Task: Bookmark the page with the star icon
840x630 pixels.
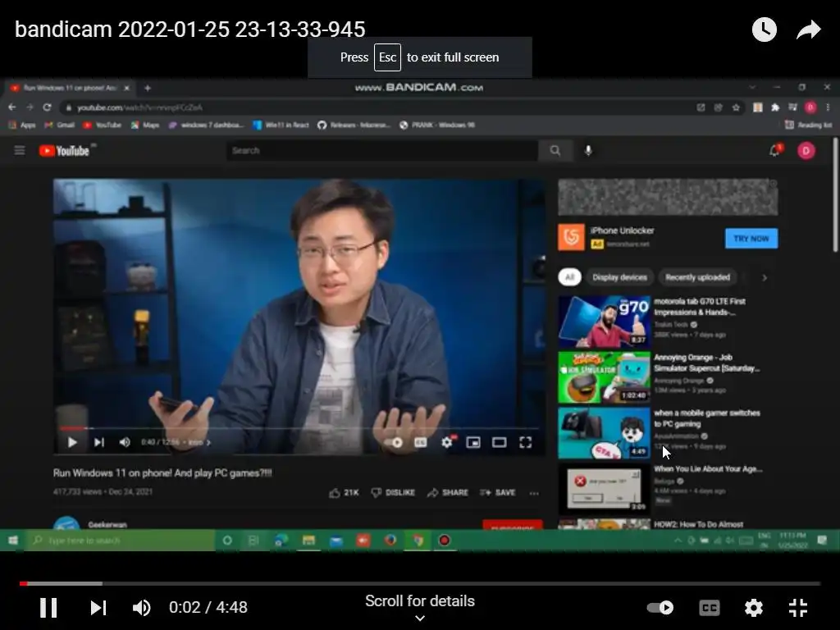Action: [736, 107]
